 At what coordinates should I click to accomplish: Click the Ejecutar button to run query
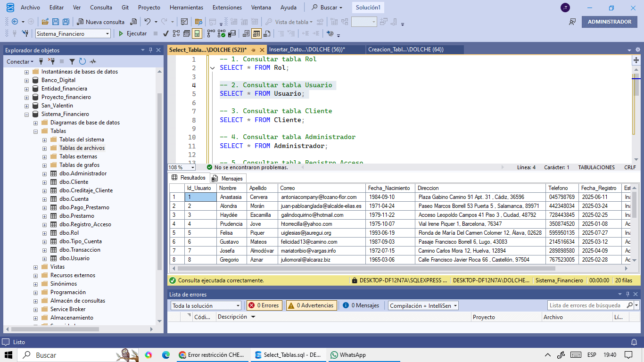coord(132,33)
